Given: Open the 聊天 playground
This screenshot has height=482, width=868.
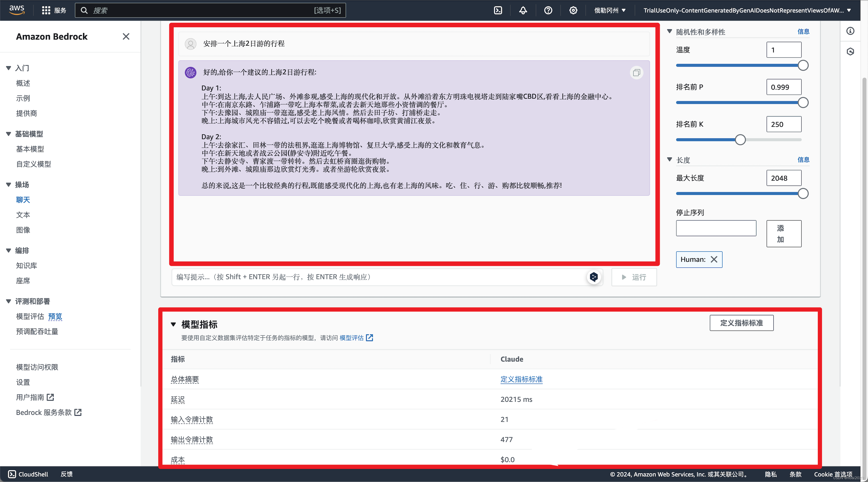Looking at the screenshot, I should click(23, 200).
